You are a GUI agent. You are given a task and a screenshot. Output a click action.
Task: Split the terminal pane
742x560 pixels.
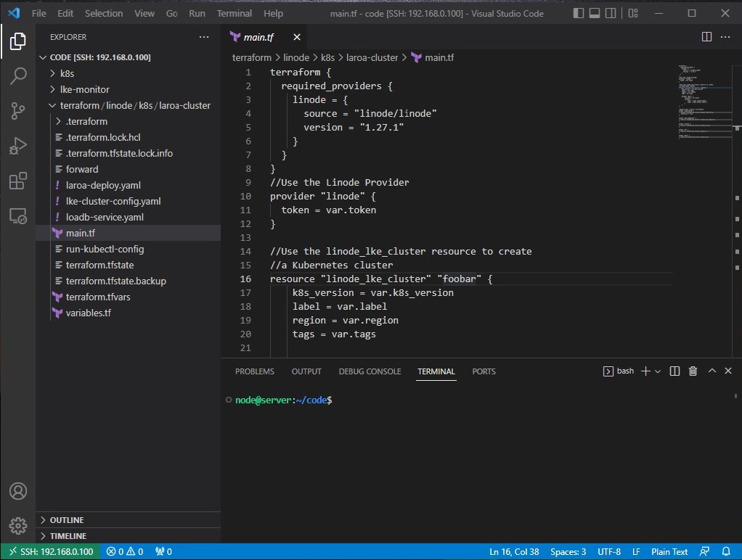pyautogui.click(x=674, y=371)
